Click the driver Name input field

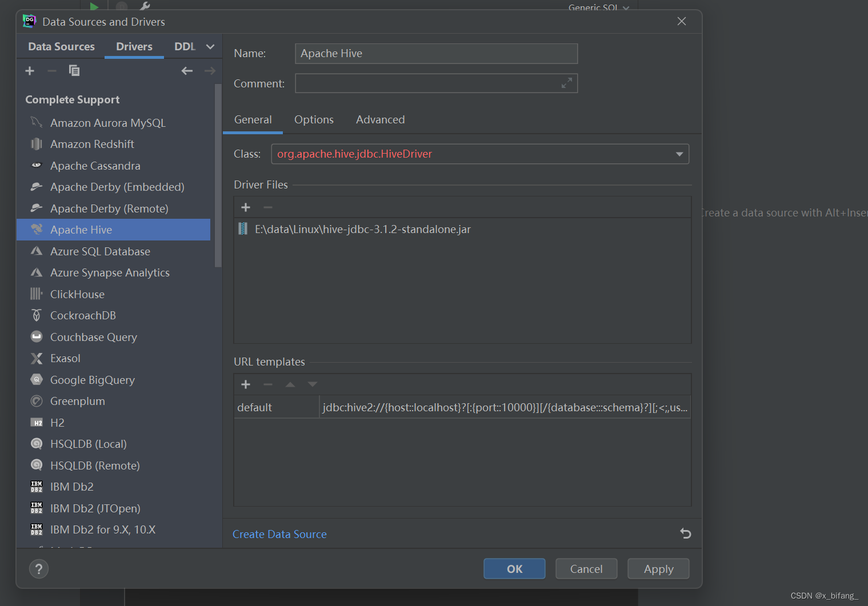tap(436, 54)
